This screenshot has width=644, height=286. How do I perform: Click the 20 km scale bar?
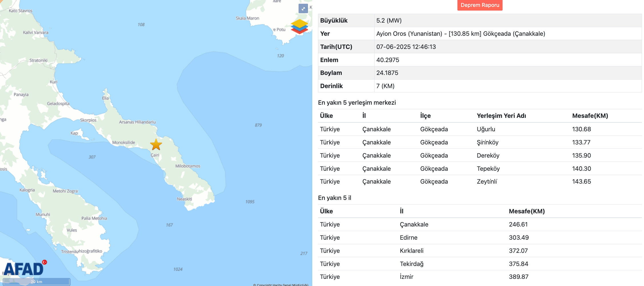coord(36,282)
